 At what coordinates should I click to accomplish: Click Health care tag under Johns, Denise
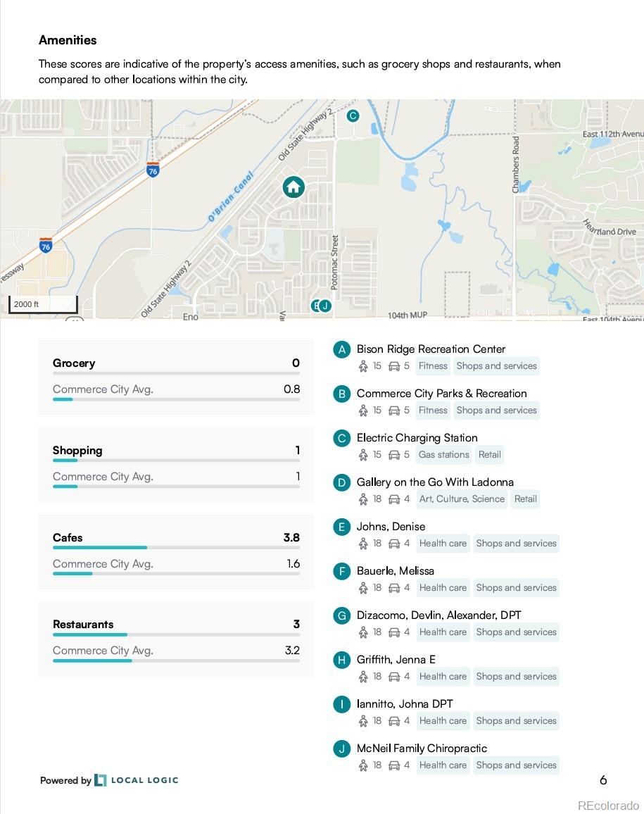(x=443, y=544)
